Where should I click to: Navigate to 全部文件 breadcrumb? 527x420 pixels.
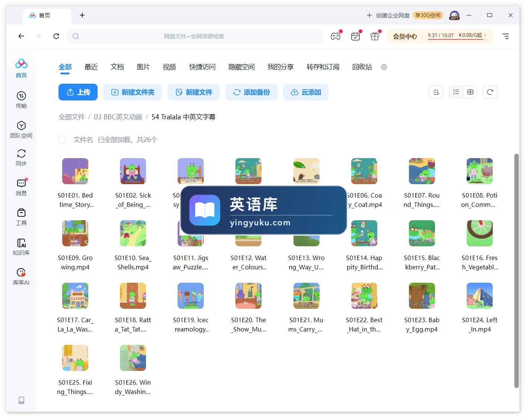[x=72, y=117]
